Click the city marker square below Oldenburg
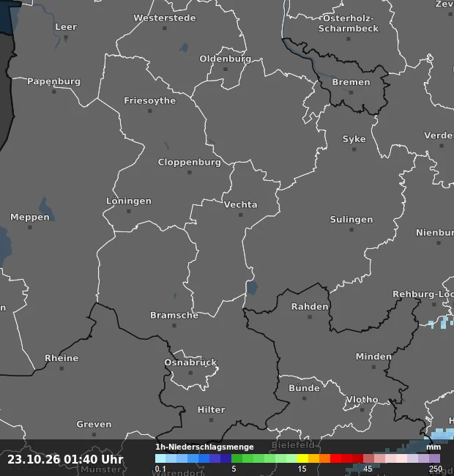The image size is (454, 476). [x=226, y=70]
